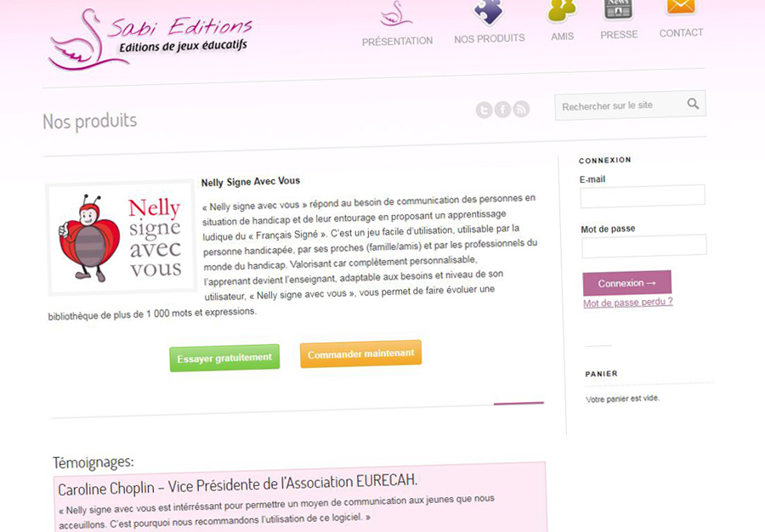Click the Commander maintenant button
The width and height of the screenshot is (765, 532).
click(360, 354)
